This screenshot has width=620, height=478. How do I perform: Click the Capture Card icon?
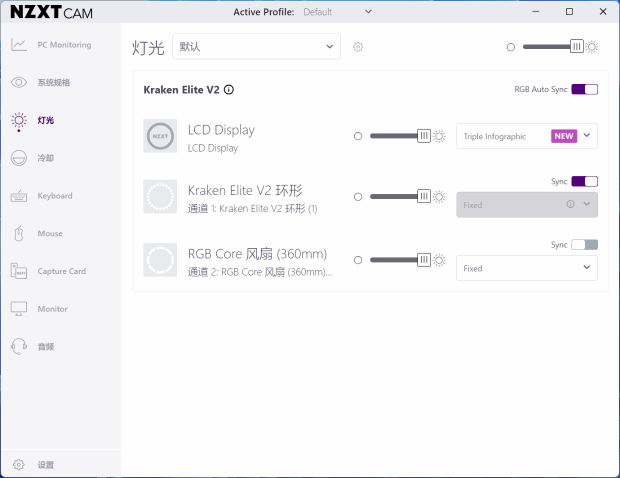(19, 271)
